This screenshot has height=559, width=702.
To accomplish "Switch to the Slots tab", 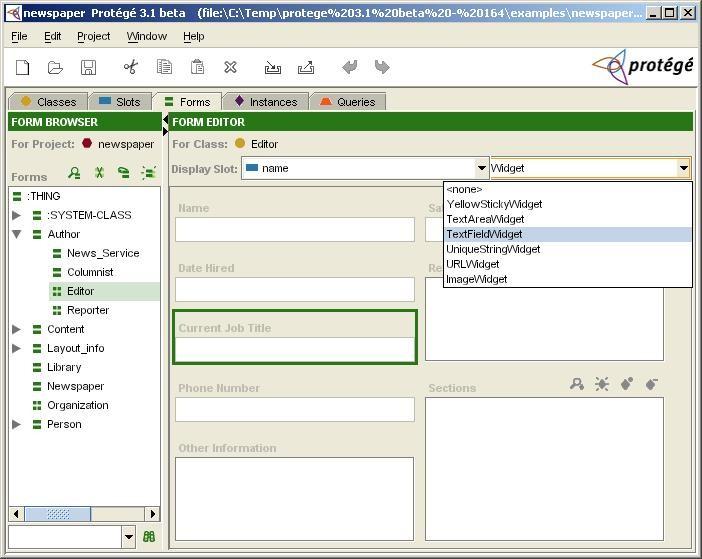I will [120, 102].
